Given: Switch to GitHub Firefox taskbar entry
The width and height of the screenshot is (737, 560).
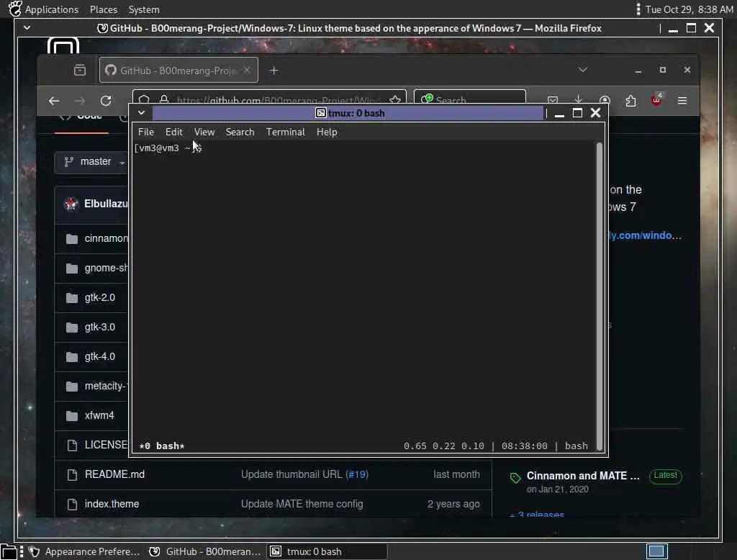Looking at the screenshot, I should pyautogui.click(x=205, y=551).
